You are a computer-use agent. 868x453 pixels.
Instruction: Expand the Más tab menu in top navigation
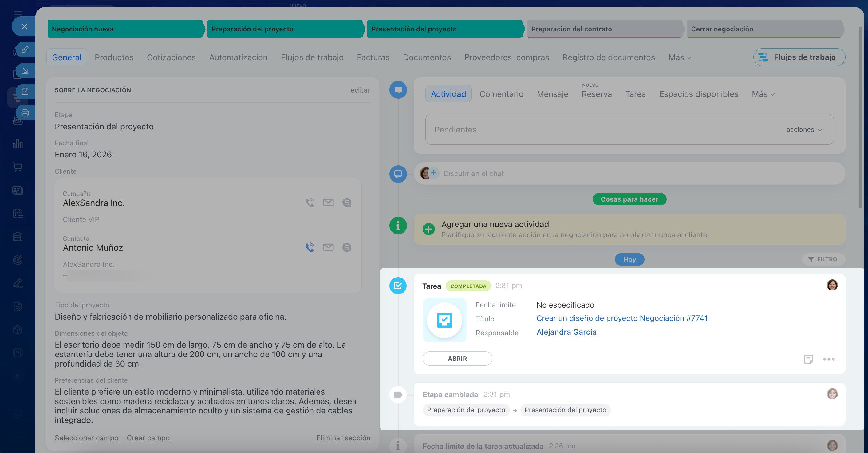679,57
